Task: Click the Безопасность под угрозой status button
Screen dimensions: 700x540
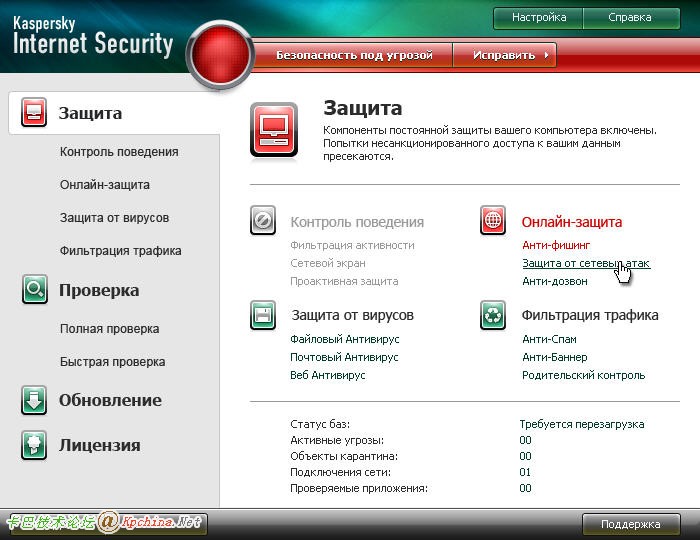Action: (354, 55)
